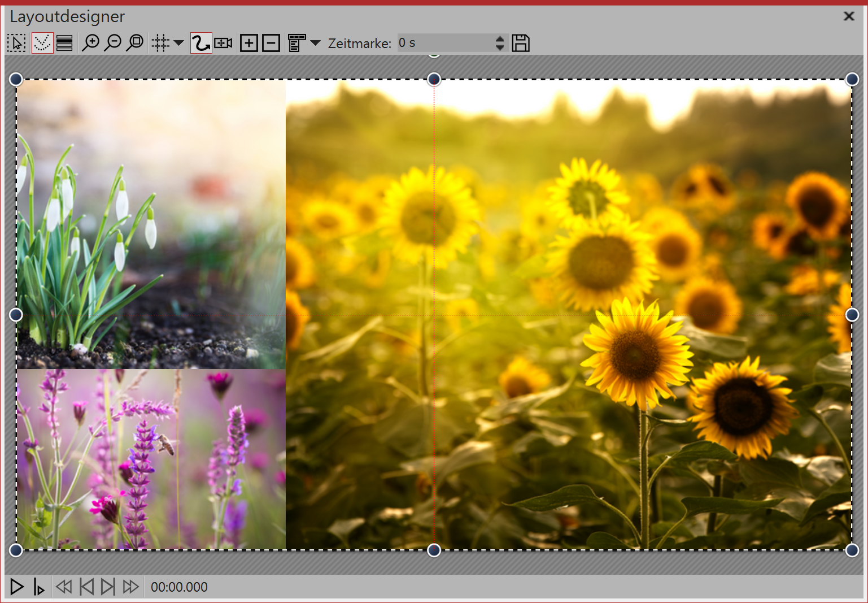Select the object selection arrow tool
The width and height of the screenshot is (868, 603).
tap(16, 43)
